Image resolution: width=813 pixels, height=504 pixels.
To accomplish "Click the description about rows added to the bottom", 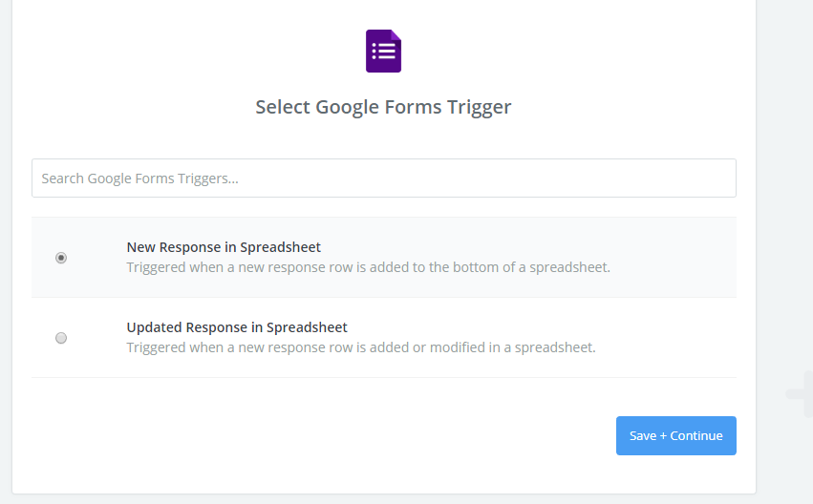I will [368, 267].
